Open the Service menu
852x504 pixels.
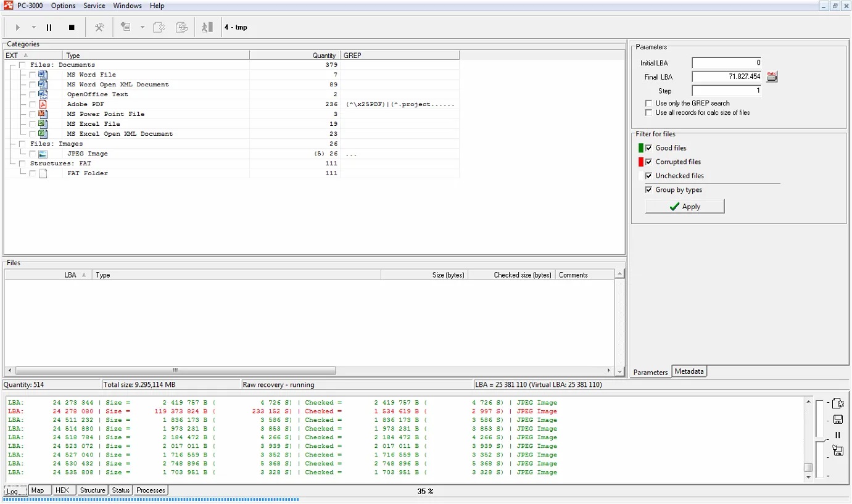94,6
